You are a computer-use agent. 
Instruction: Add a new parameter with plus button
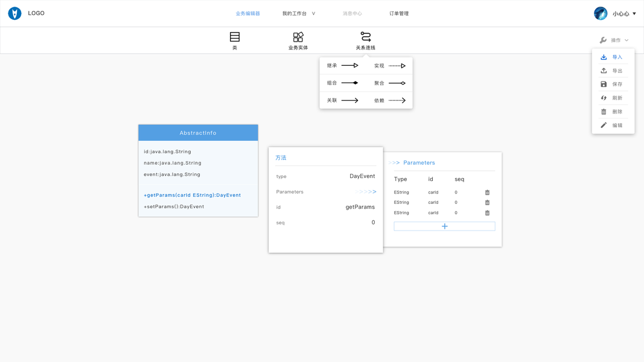tap(444, 226)
